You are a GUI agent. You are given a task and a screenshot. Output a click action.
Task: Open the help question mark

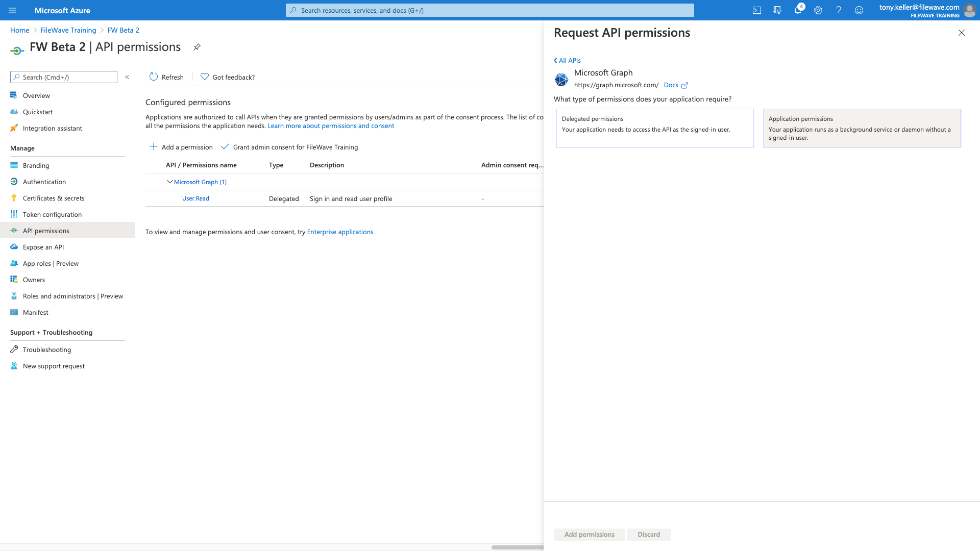[x=839, y=10]
